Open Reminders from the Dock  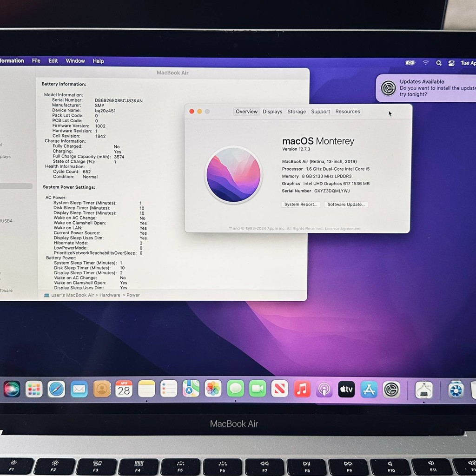click(168, 389)
